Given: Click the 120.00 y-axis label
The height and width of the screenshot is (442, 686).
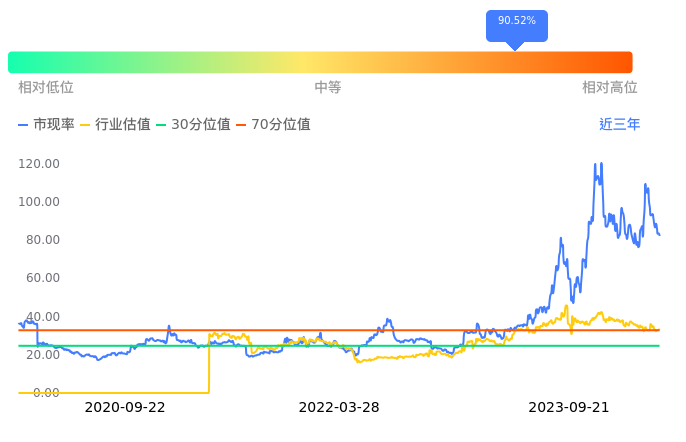Looking at the screenshot, I should click(40, 163).
